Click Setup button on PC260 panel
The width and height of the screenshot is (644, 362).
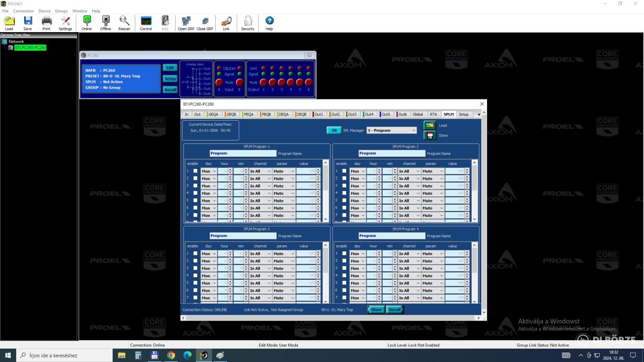click(x=170, y=79)
